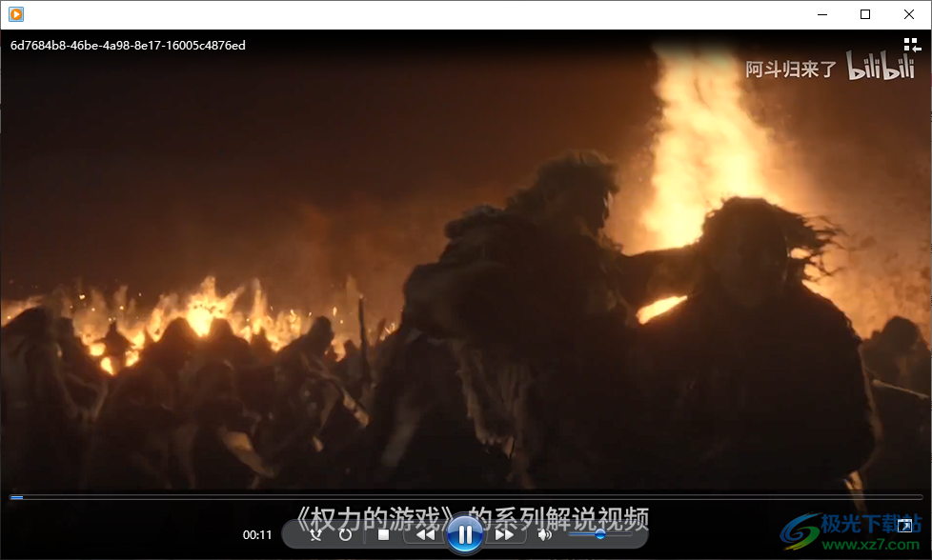
Task: Toggle repeat mode
Action: coord(345,535)
